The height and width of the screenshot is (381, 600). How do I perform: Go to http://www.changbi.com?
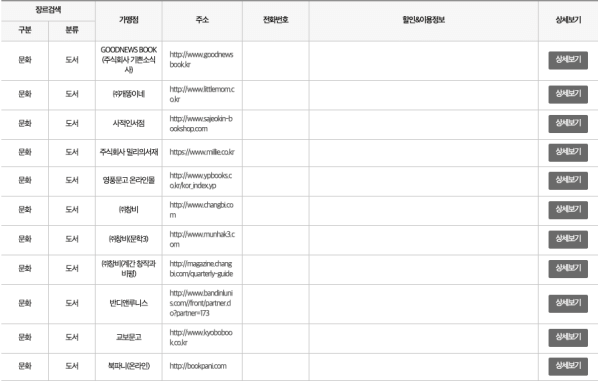(201, 210)
